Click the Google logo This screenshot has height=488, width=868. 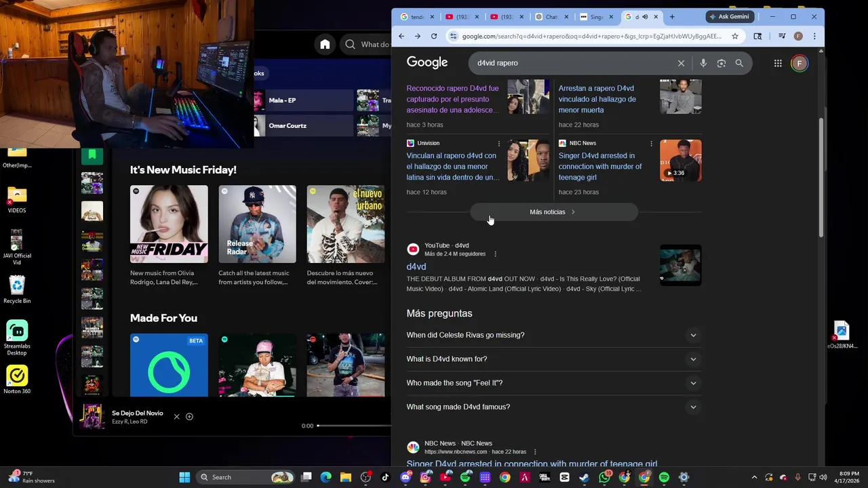tap(427, 62)
